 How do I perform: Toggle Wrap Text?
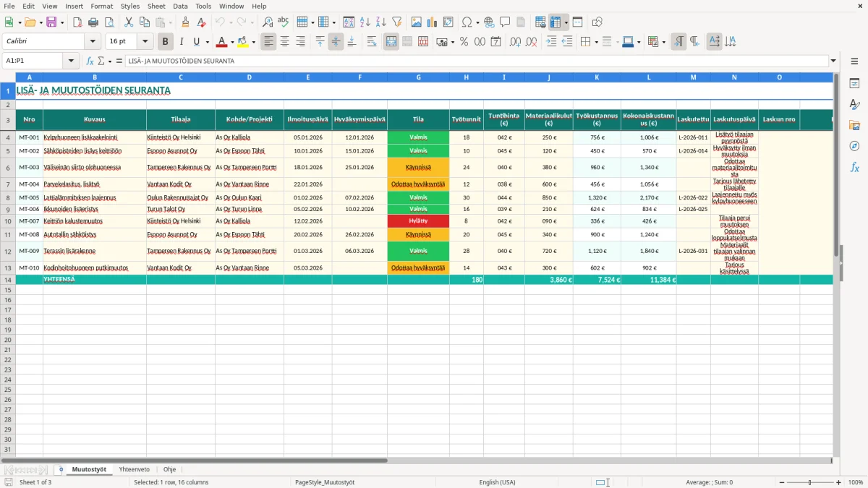click(x=372, y=42)
